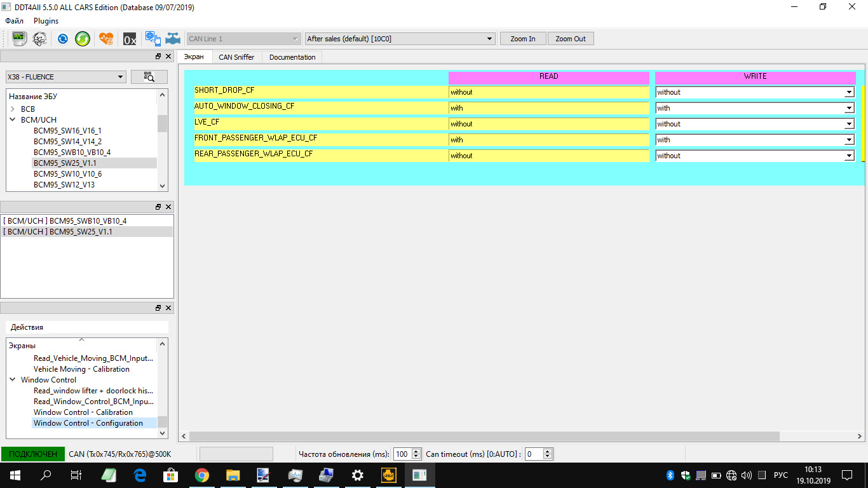Open the orange-bordered taskbar app icon
This screenshot has height=488, width=868.
(388, 475)
